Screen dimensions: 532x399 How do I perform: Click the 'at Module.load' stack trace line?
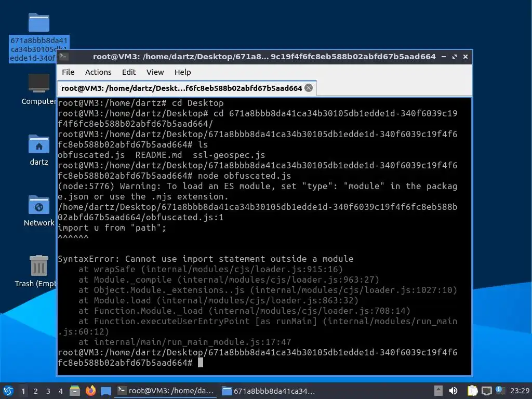point(218,301)
